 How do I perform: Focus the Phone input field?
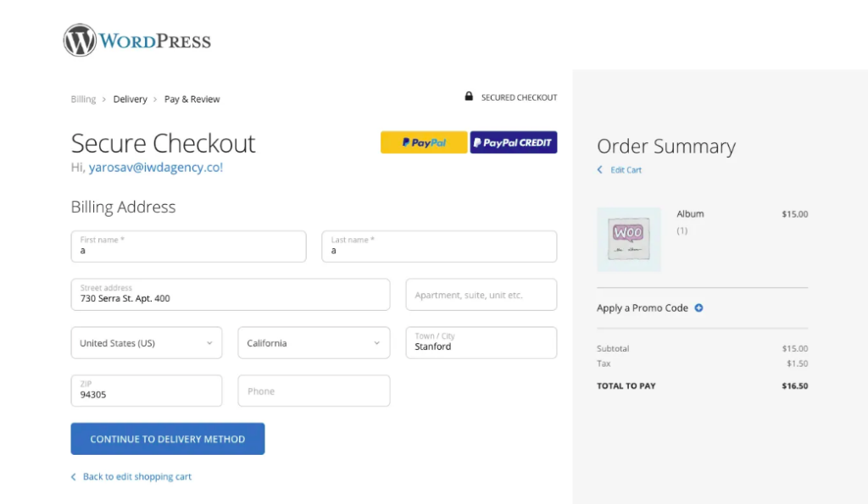click(314, 390)
